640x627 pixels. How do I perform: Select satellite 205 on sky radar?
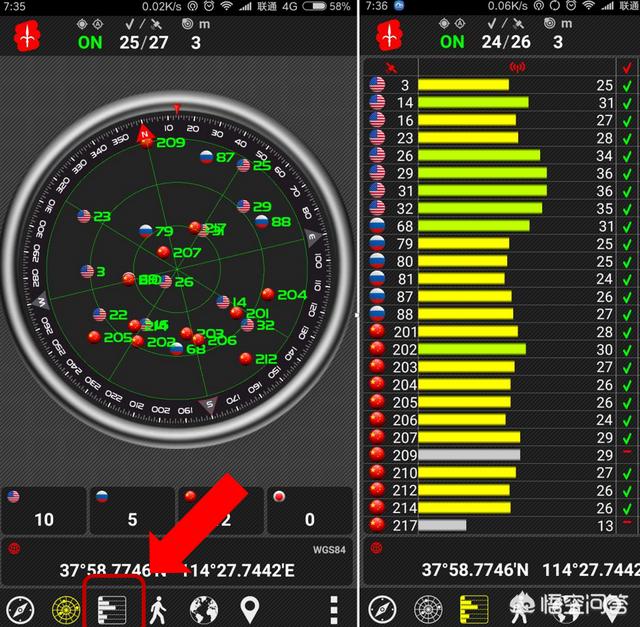(x=109, y=337)
